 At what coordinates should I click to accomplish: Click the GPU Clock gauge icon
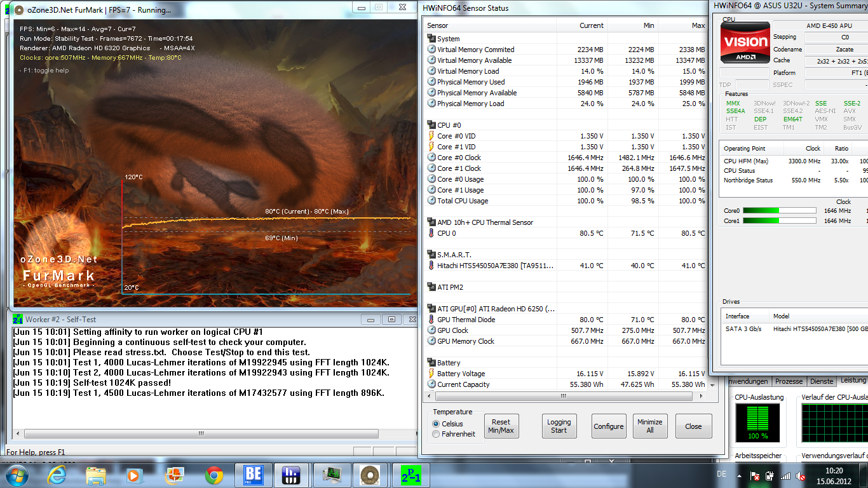point(431,330)
